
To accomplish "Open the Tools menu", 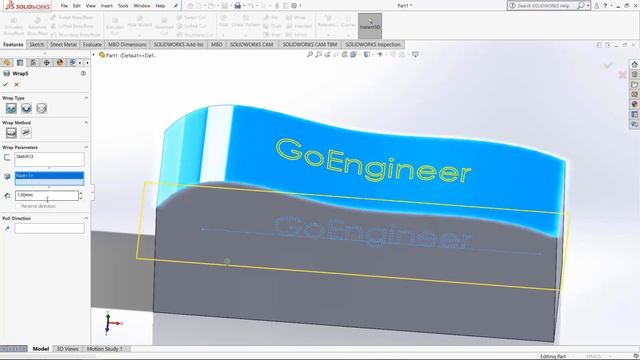I will tap(123, 6).
